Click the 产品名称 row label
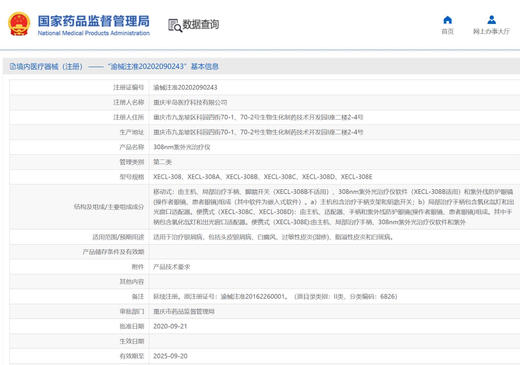 click(x=132, y=147)
